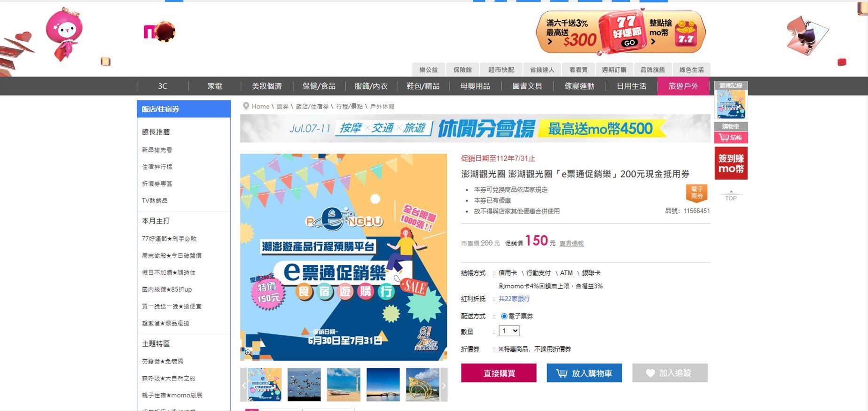Open the 鞋包/精品 category menu
868x411 pixels.
(423, 86)
